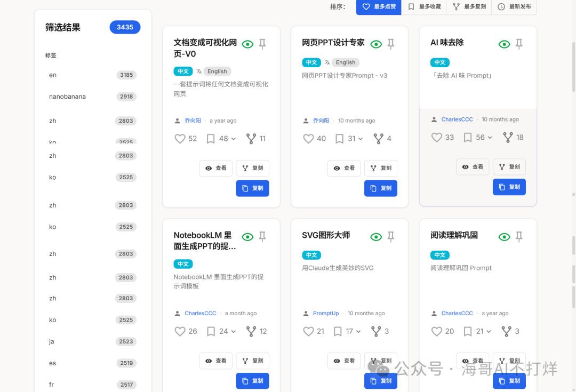Select the 最新发布 sort option
Viewport: 576px width, 392px height.
pyautogui.click(x=514, y=7)
